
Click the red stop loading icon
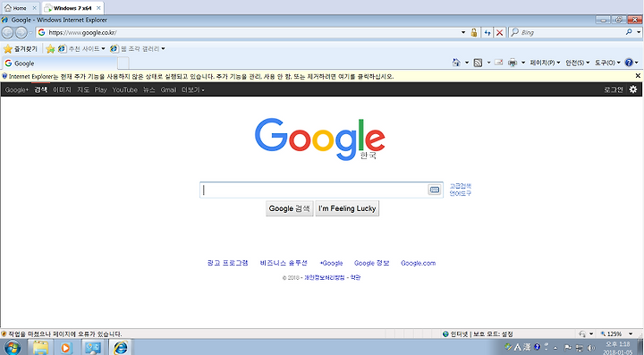point(499,32)
